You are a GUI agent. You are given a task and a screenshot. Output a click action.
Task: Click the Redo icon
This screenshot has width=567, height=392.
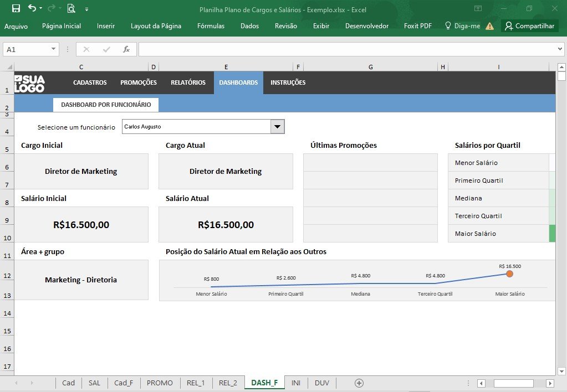coord(52,8)
